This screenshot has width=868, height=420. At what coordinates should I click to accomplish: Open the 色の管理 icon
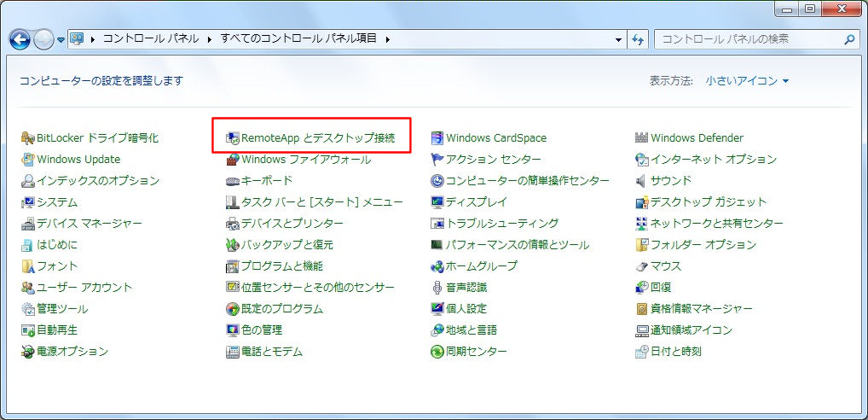[233, 330]
